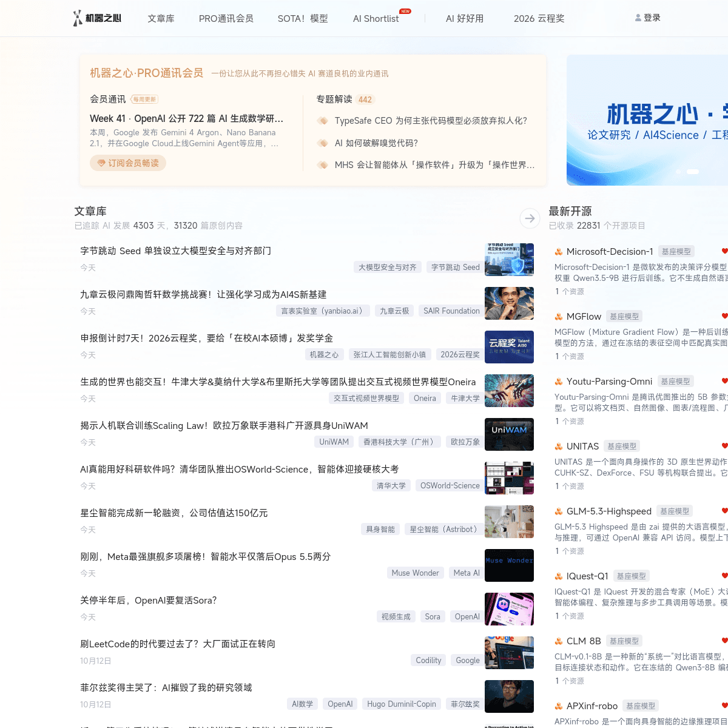Click the AI数学 tag
The width and height of the screenshot is (728, 728).
[x=302, y=704]
